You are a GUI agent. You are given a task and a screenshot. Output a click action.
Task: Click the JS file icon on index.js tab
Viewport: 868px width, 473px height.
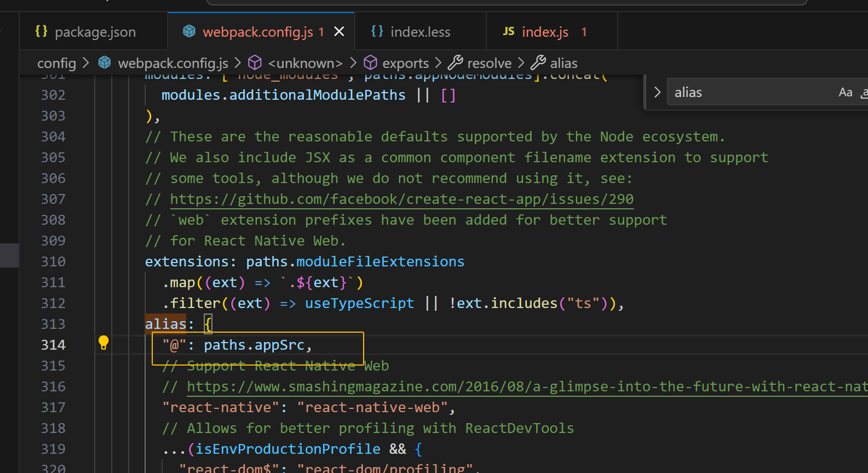click(x=509, y=31)
